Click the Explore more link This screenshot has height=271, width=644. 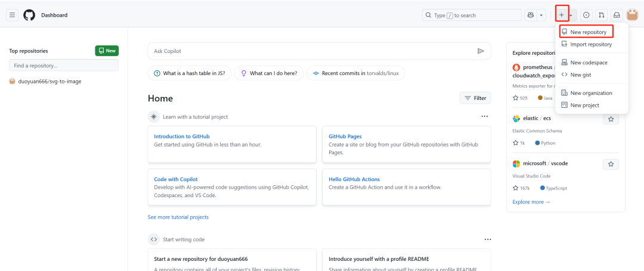(531, 202)
